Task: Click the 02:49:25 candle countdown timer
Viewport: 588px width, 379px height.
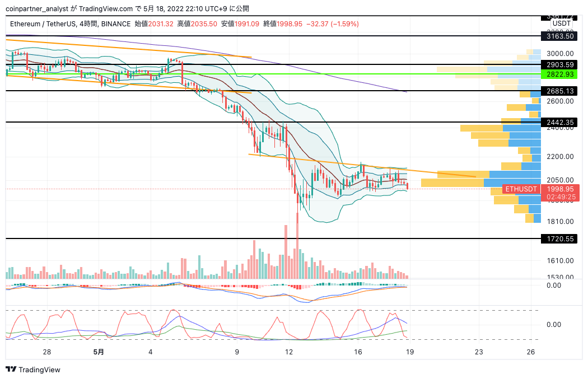Action: pyautogui.click(x=562, y=197)
